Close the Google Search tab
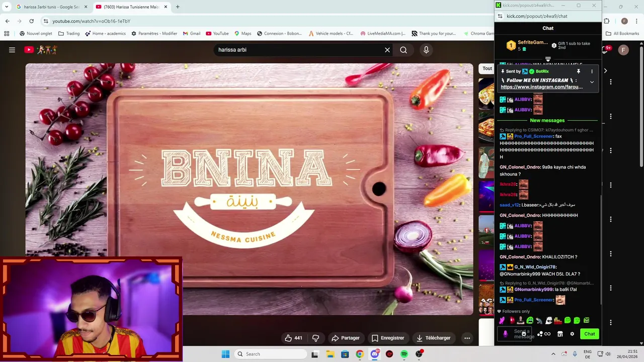Viewport: 644px width, 362px height. pyautogui.click(x=86, y=7)
